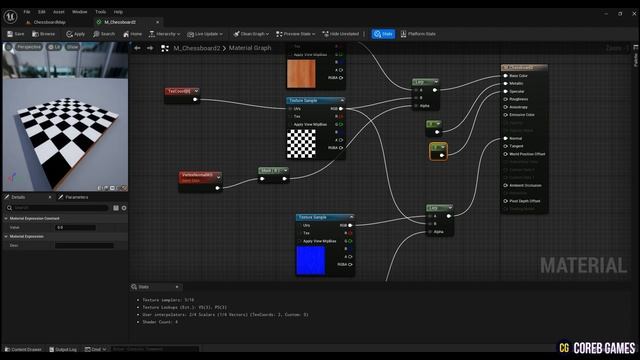The width and height of the screenshot is (640, 360).
Task: Select the preview shape icon row in viewport
Action: (112, 188)
